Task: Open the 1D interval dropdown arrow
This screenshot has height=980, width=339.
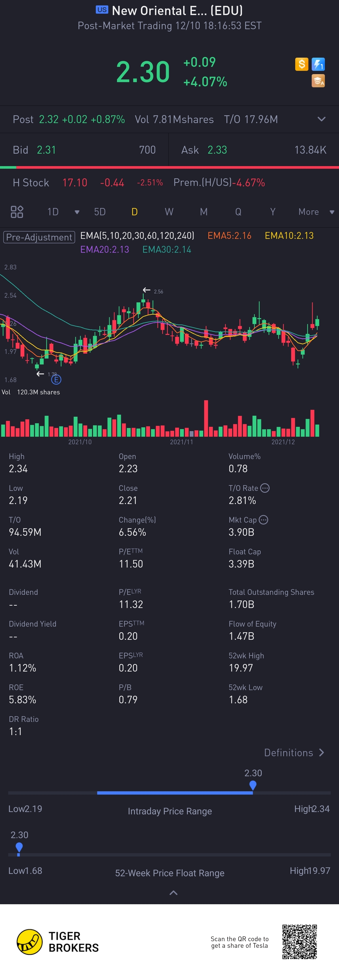Action: [x=77, y=212]
